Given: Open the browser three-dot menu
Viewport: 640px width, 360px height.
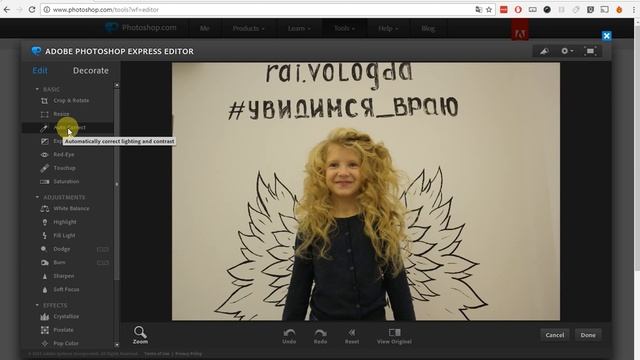Looking at the screenshot, I should click(634, 9).
